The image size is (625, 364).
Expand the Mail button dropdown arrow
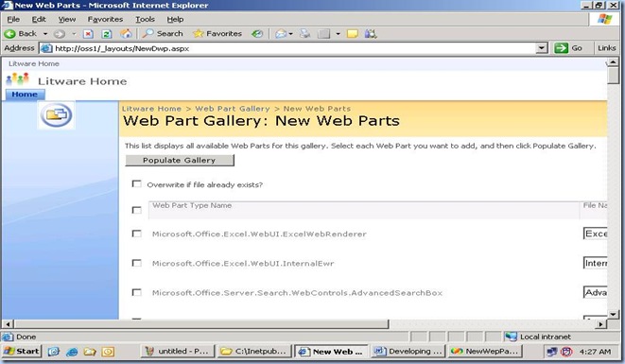290,34
